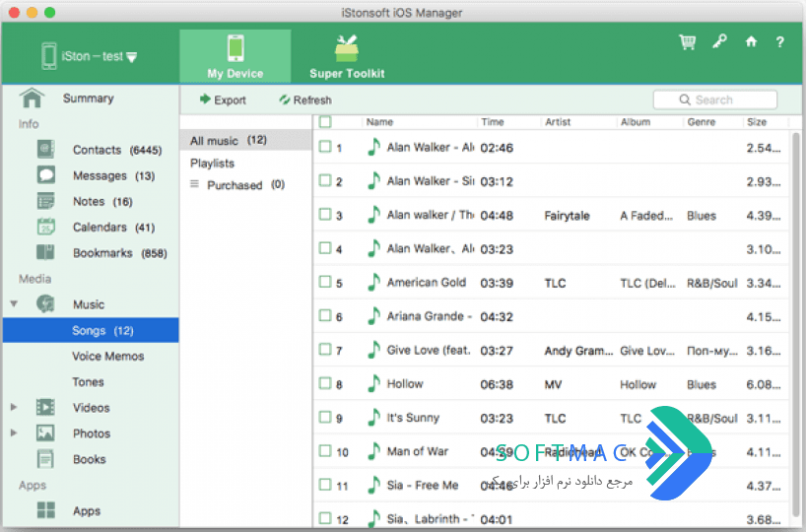This screenshot has height=532, width=806.
Task: Click music note icon for Man of War
Action: pos(373,451)
